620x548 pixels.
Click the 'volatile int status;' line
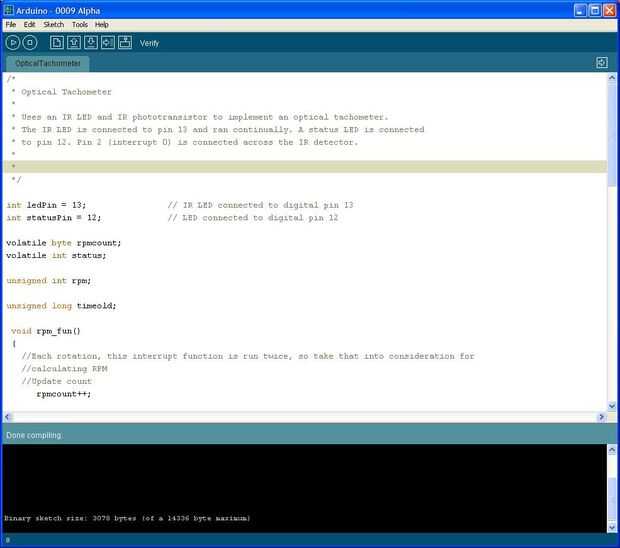(x=56, y=256)
